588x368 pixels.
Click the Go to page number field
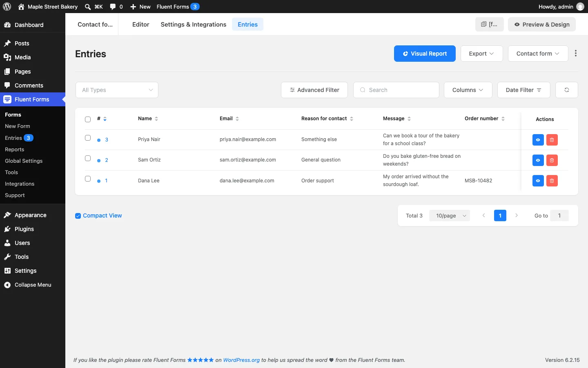click(x=559, y=215)
